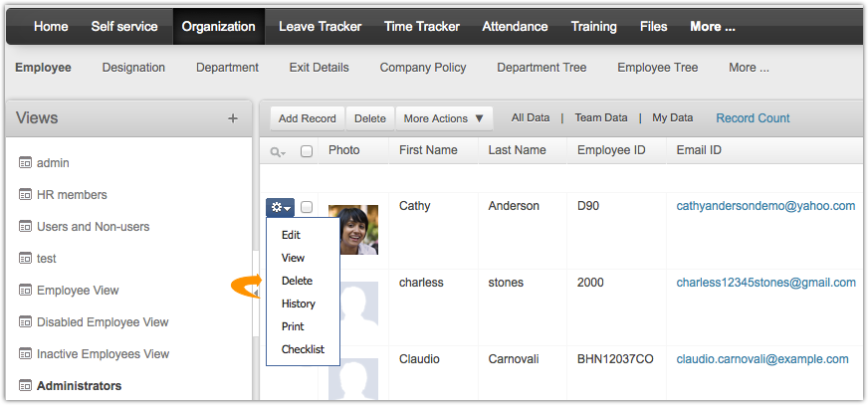Viewport: 868px width, 405px height.
Task: Sort by the Last Name column header
Action: pyautogui.click(x=517, y=150)
